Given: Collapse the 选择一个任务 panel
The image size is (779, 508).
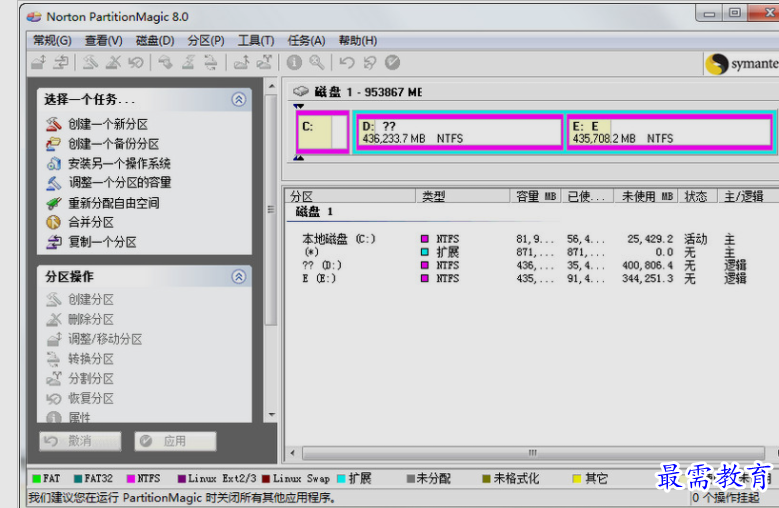Looking at the screenshot, I should click(x=238, y=99).
